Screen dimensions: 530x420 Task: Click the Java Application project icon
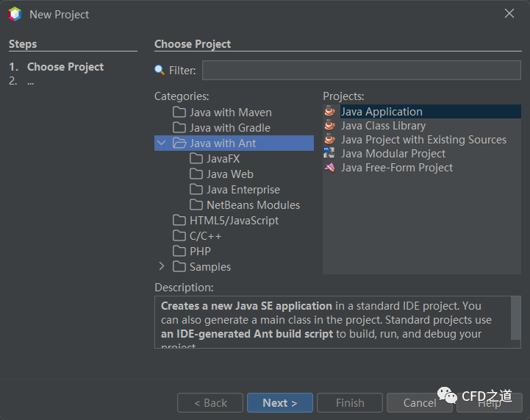[329, 112]
